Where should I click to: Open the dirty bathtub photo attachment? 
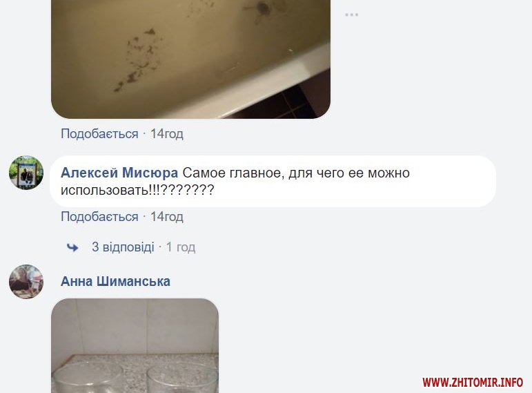(190, 59)
